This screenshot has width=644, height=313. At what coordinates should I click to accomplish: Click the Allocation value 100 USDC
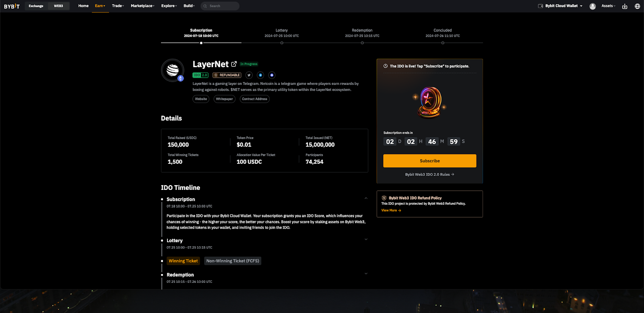click(x=249, y=162)
